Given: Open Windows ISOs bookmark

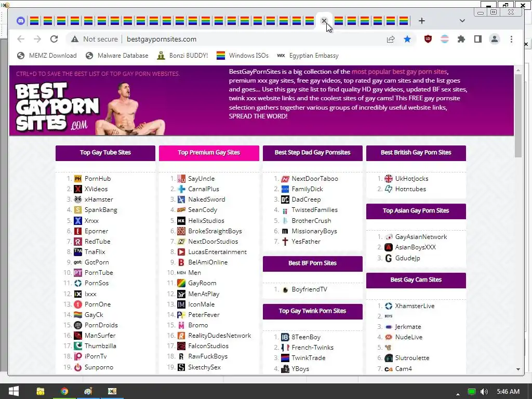Looking at the screenshot, I should tap(243, 56).
